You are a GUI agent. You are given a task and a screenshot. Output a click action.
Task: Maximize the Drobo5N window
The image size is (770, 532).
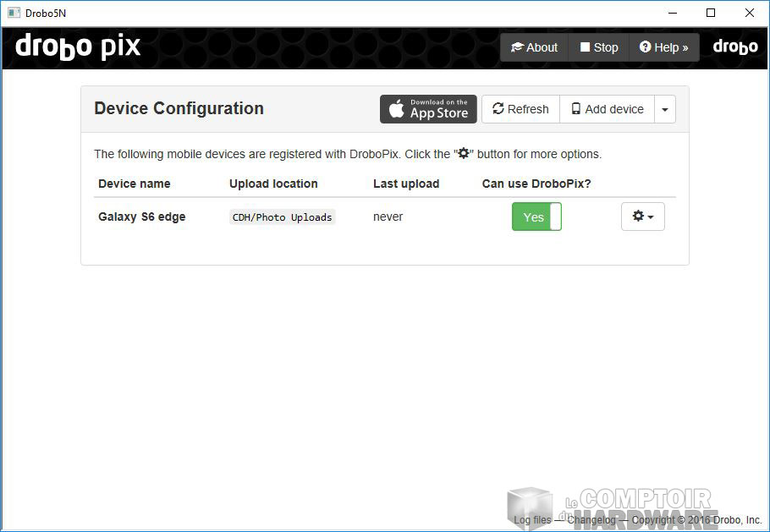pos(711,13)
